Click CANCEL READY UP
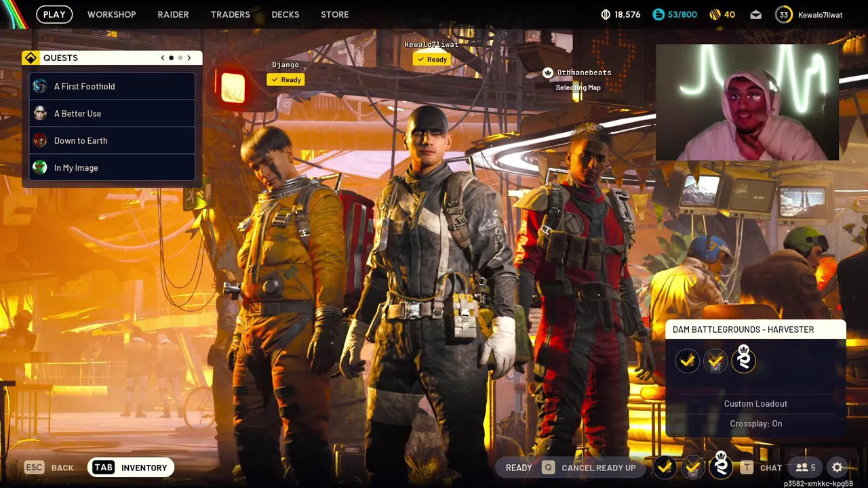868x488 pixels. (x=599, y=468)
